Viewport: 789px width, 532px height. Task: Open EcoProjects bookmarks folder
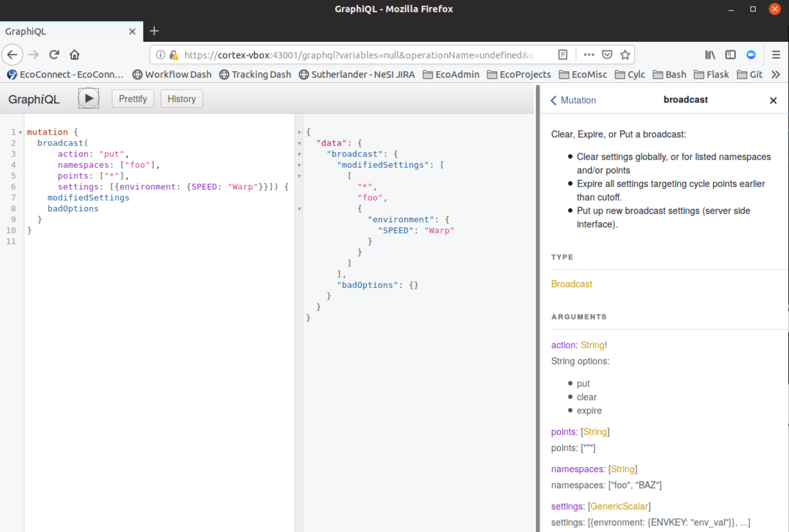pos(519,75)
